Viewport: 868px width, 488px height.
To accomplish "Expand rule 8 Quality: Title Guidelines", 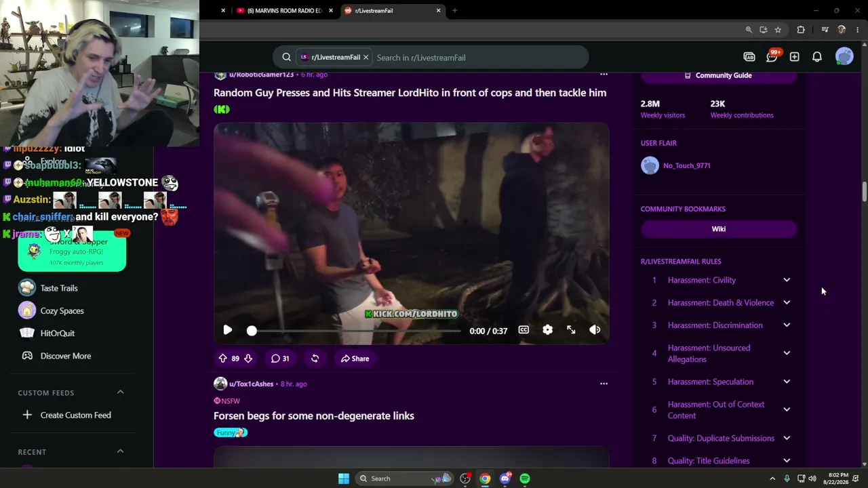I will (787, 461).
